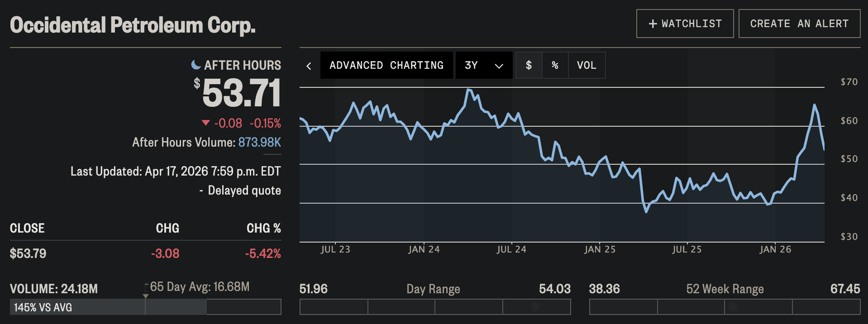Click the left arrow beside Advanced Charting

309,66
